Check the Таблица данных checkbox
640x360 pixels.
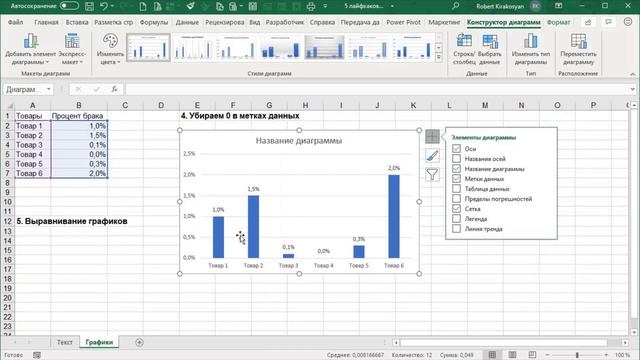coord(456,189)
